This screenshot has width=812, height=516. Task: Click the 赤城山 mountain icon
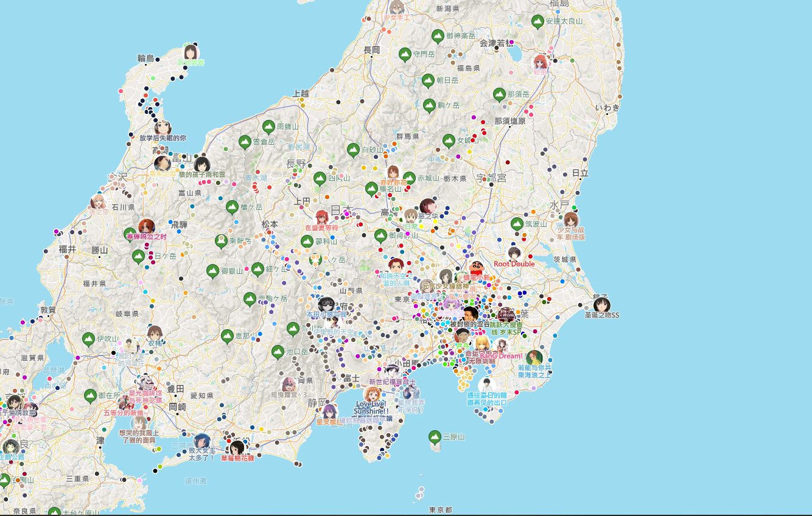tap(409, 178)
